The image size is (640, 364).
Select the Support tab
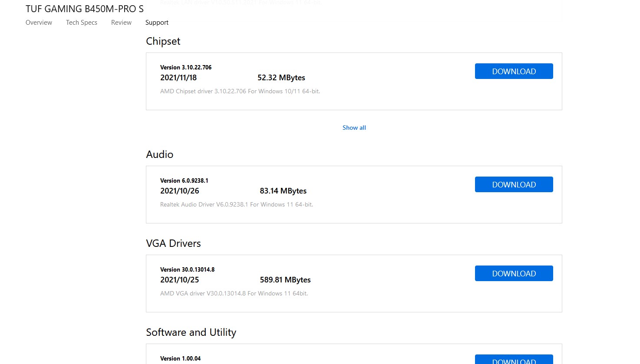point(157,23)
